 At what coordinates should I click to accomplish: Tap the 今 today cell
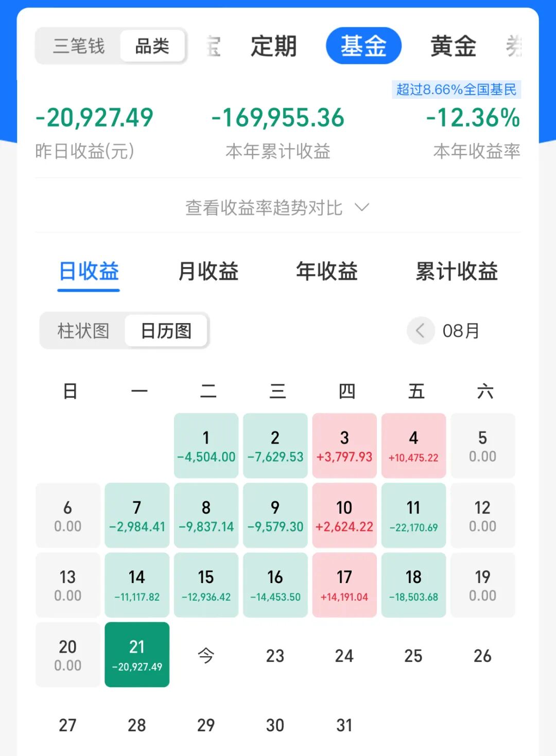tap(206, 655)
